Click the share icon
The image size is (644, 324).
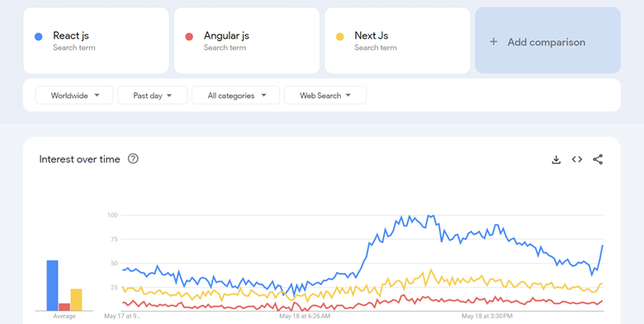tap(598, 159)
